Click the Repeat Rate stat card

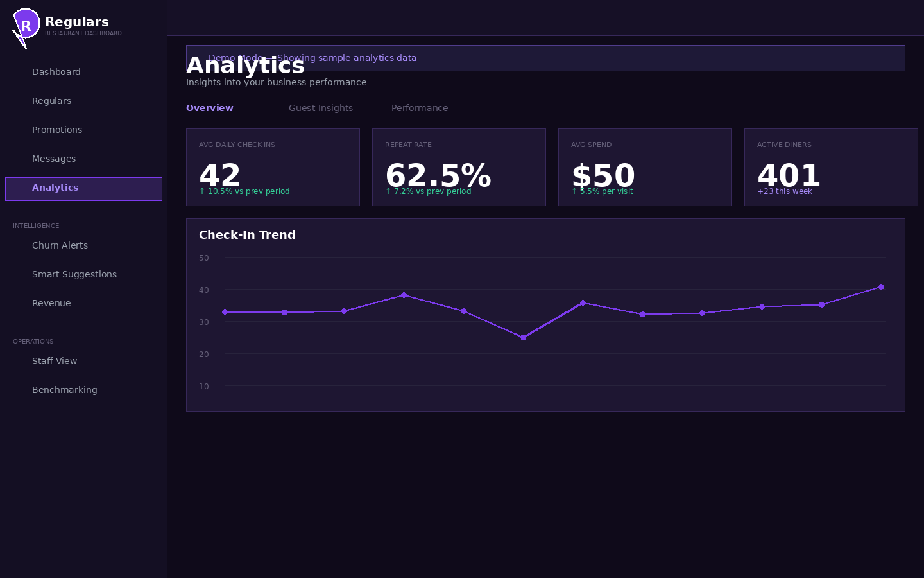point(459,167)
